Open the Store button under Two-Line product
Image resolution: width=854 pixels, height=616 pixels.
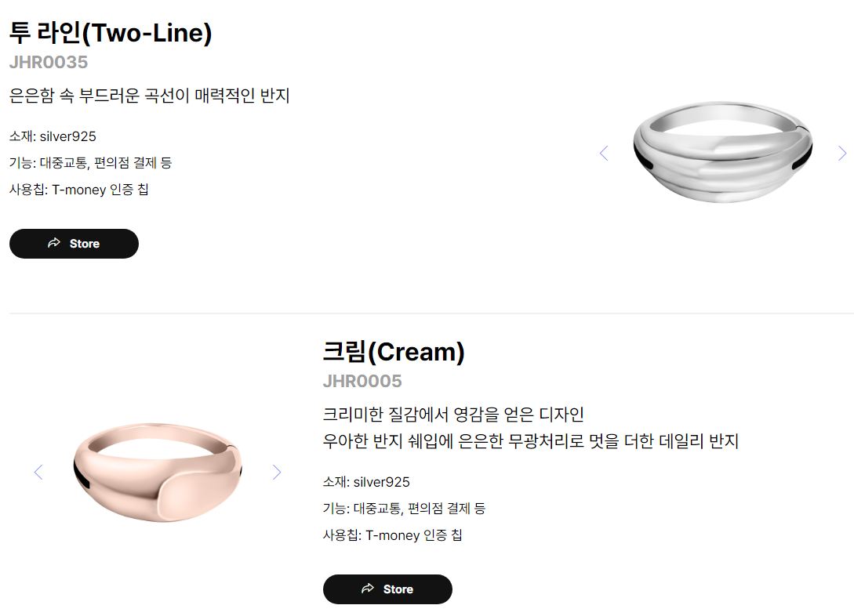tap(74, 244)
